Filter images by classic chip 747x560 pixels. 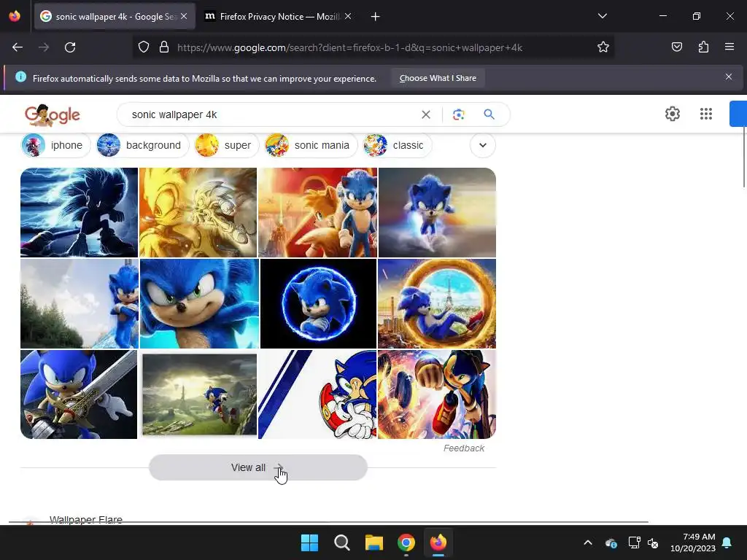[397, 145]
